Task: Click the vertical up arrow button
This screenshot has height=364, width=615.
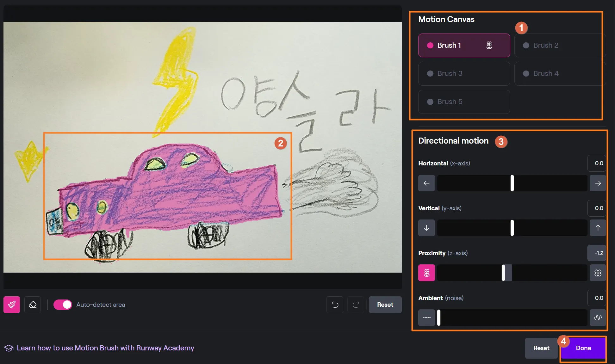Action: (598, 228)
